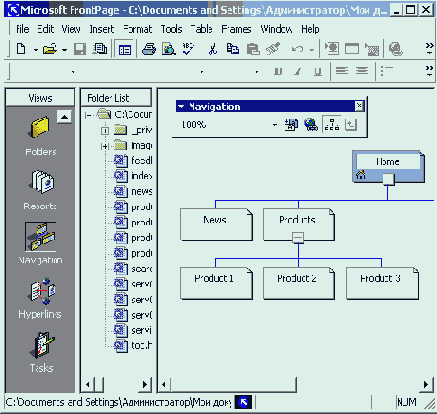
Task: Switch to the Reports view
Action: tap(42, 182)
